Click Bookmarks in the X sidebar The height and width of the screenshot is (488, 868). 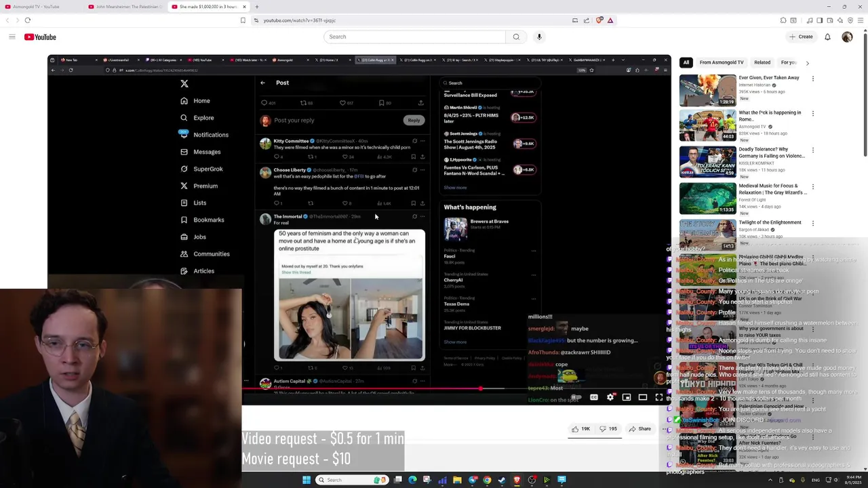tap(202, 220)
